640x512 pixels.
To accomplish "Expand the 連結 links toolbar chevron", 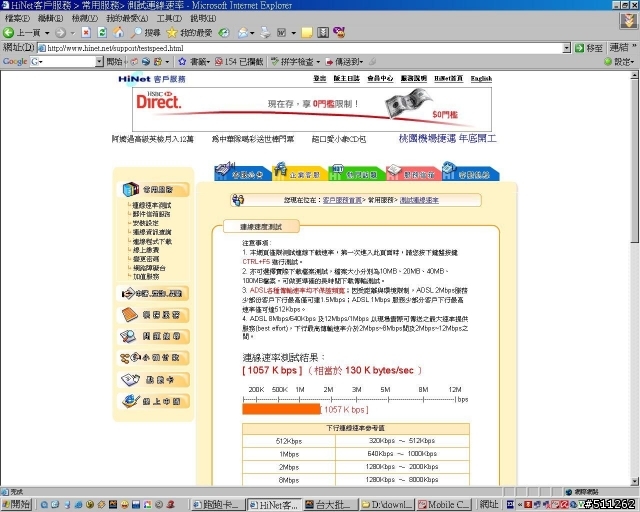I will pos(634,47).
